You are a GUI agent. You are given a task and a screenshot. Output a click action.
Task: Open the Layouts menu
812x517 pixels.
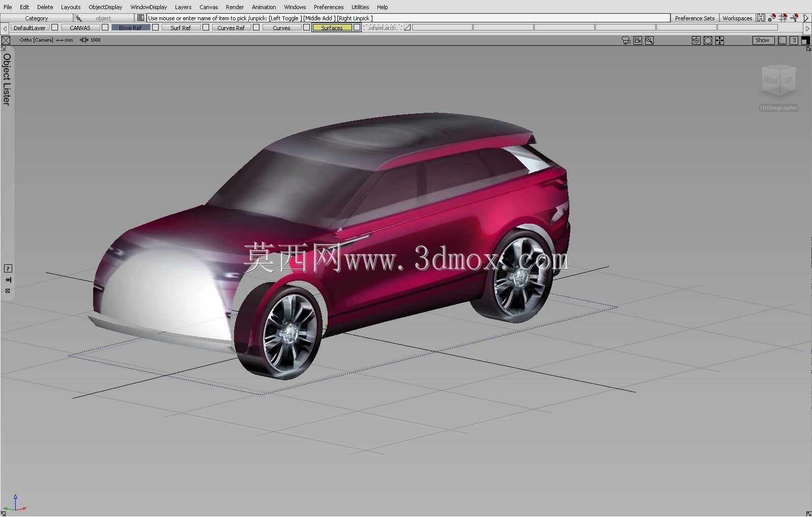[71, 7]
